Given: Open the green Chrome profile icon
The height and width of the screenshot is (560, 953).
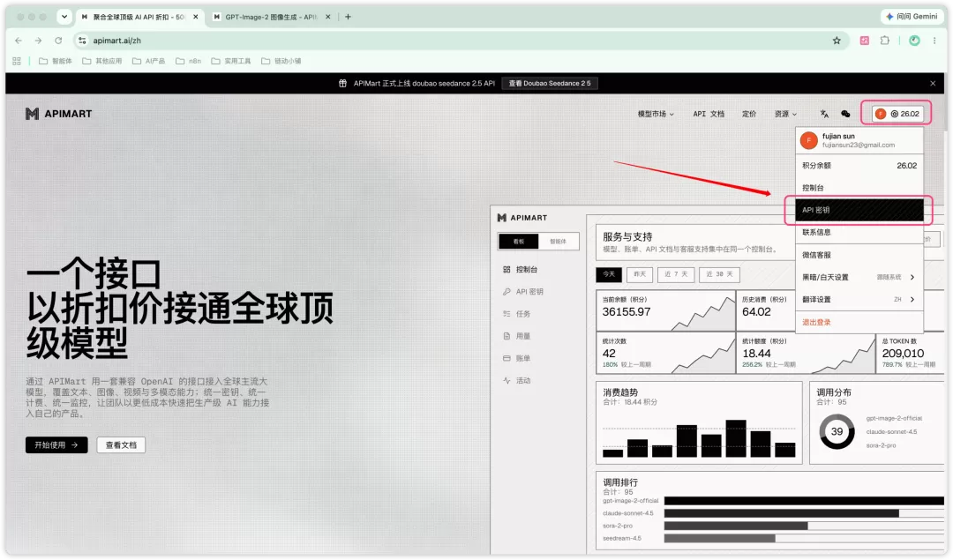Looking at the screenshot, I should (x=914, y=41).
